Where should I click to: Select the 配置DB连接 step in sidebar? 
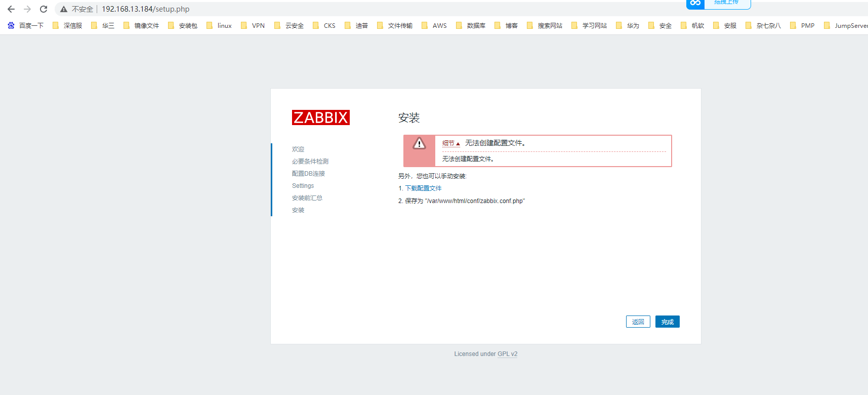[309, 174]
